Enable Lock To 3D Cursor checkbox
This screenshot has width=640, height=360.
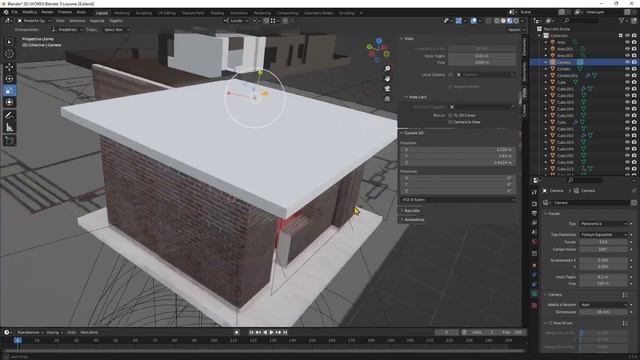pyautogui.click(x=451, y=116)
